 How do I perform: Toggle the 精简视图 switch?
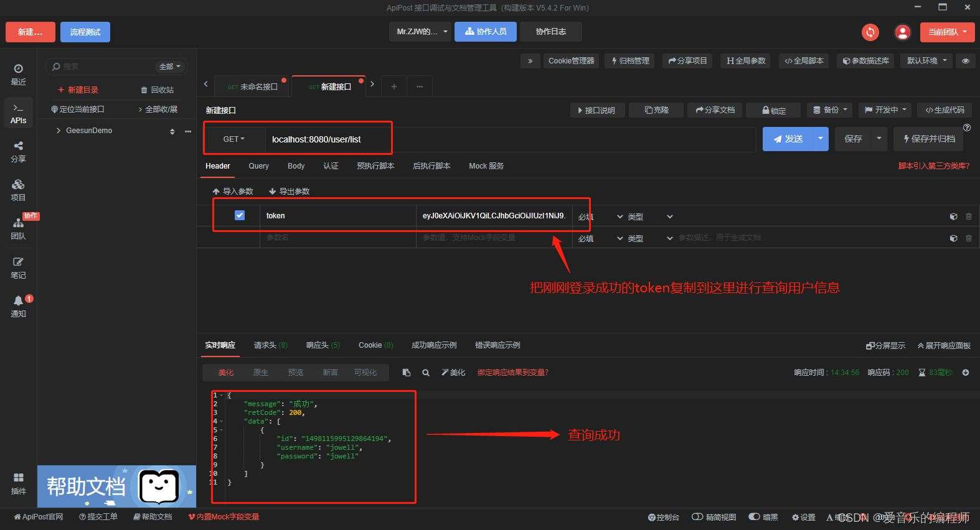697,517
